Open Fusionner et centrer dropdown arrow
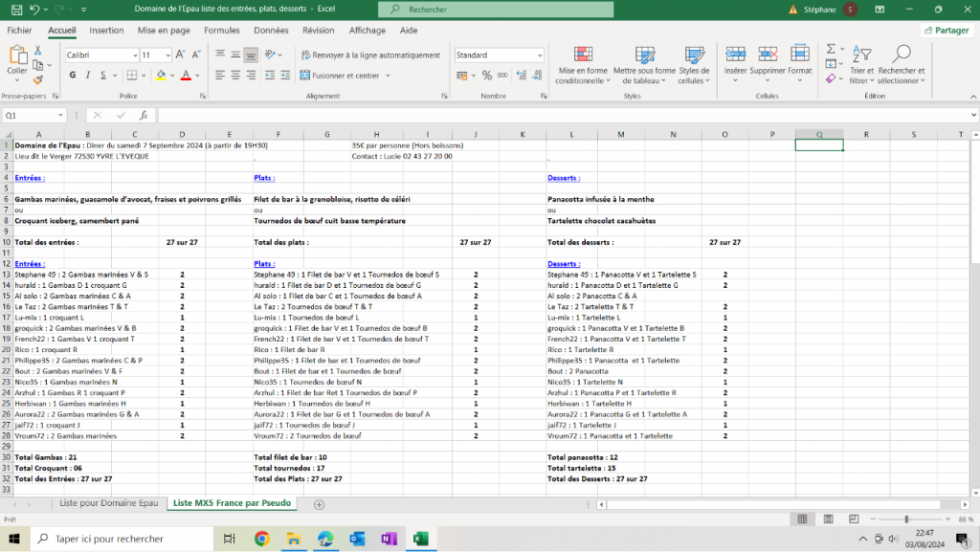 click(389, 76)
